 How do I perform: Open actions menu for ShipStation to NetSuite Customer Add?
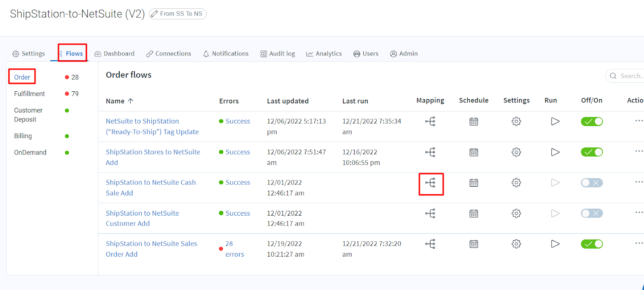[x=639, y=212]
